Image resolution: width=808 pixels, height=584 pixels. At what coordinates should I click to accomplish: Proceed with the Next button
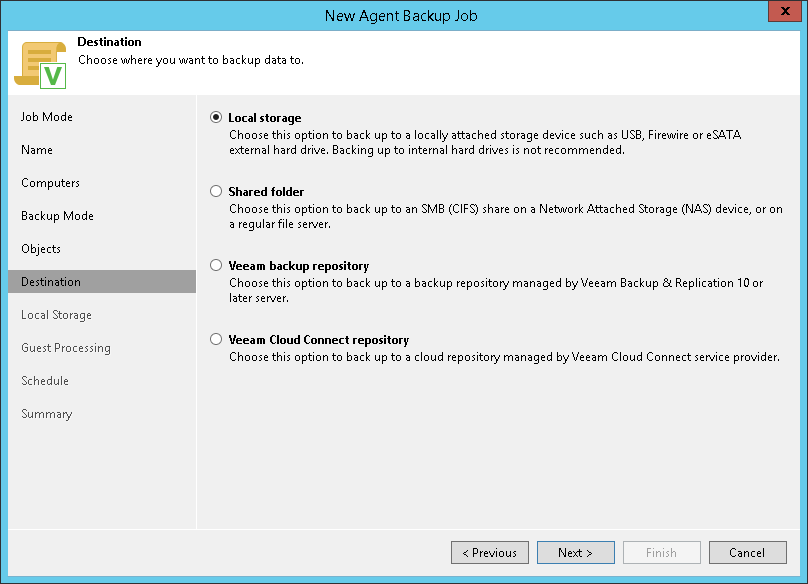[x=575, y=553]
